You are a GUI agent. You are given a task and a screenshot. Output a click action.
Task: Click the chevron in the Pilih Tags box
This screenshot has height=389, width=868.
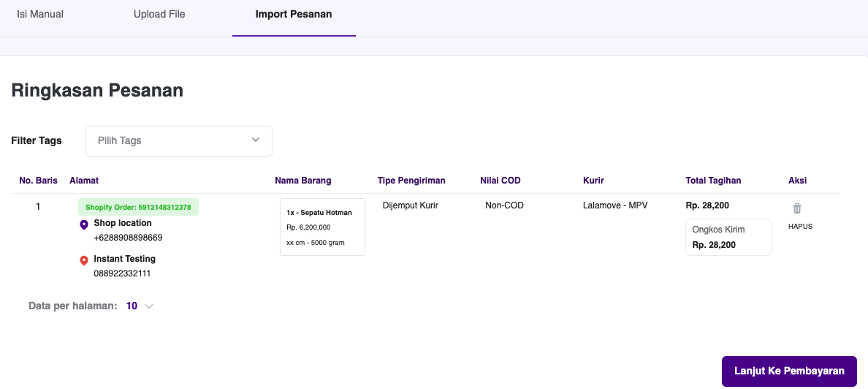(x=255, y=140)
